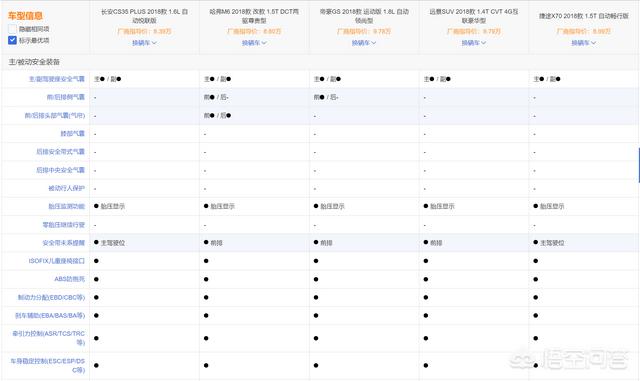Viewport: 640px width, 381px height.
Task: Click the 刹车辅助(EBA/BAS/BA等) row label
Action: (x=50, y=316)
